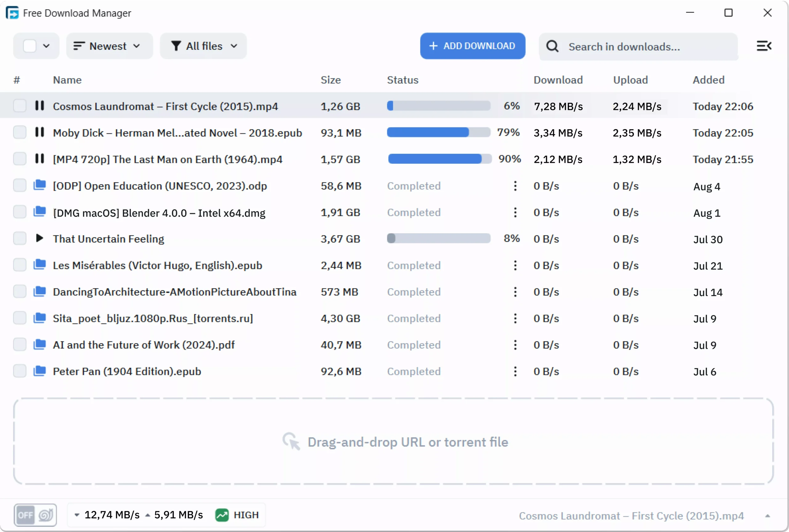The image size is (789, 532).
Task: Open the folder icon for Sita_poet torrent
Action: [x=39, y=318]
